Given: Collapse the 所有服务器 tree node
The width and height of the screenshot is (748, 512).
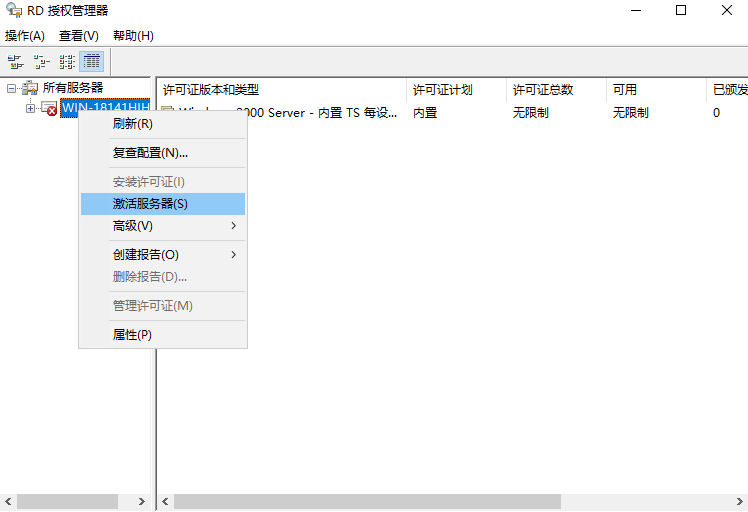Looking at the screenshot, I should tap(11, 88).
